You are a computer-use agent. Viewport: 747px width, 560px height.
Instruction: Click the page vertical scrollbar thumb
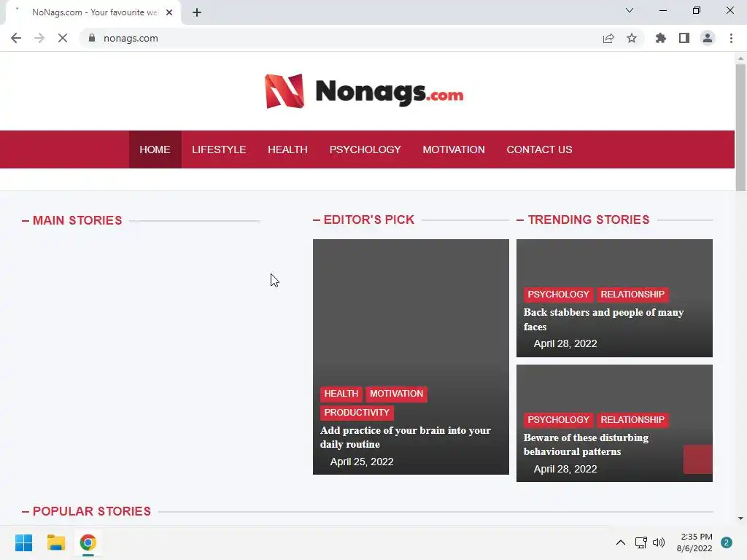coord(740,128)
